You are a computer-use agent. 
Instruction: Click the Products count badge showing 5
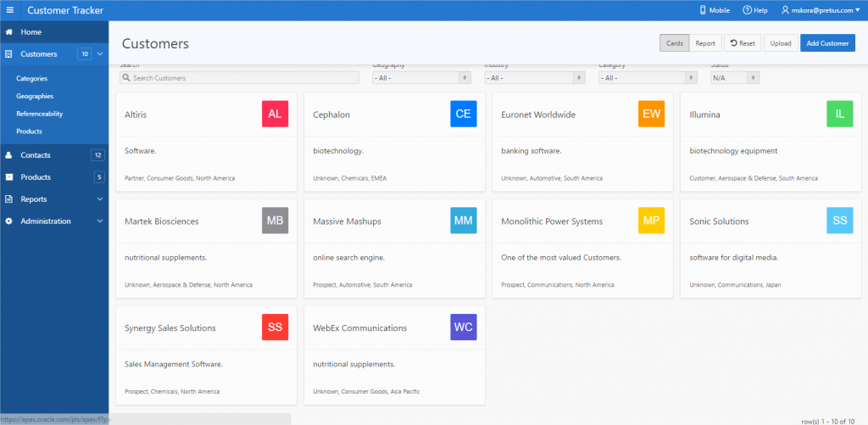click(x=99, y=177)
